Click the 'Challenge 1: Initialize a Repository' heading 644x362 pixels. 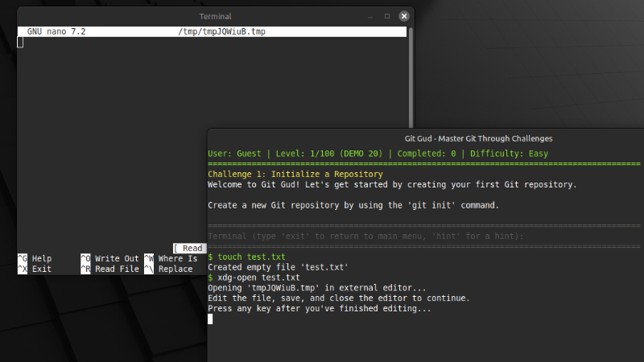(295, 174)
